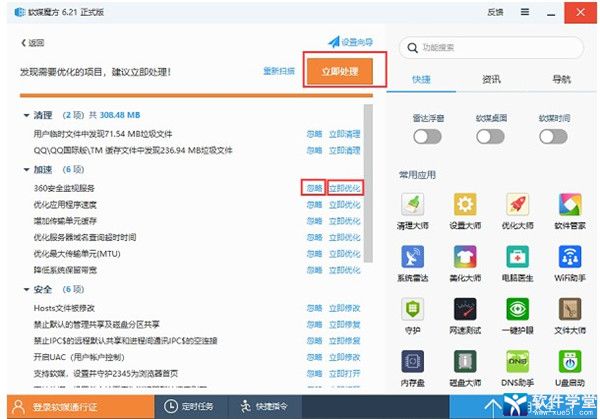600x419 pixels.
Task: Click the upward arrow icon at bottom right
Action: point(493,409)
